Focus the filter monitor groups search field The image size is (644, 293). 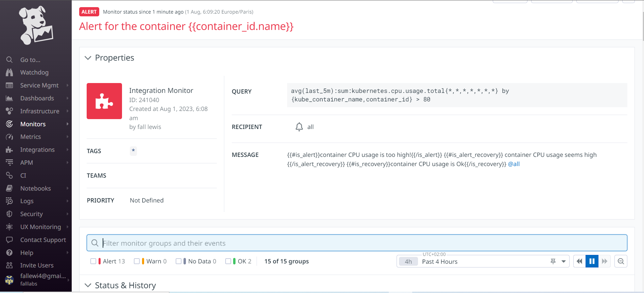pos(357,243)
